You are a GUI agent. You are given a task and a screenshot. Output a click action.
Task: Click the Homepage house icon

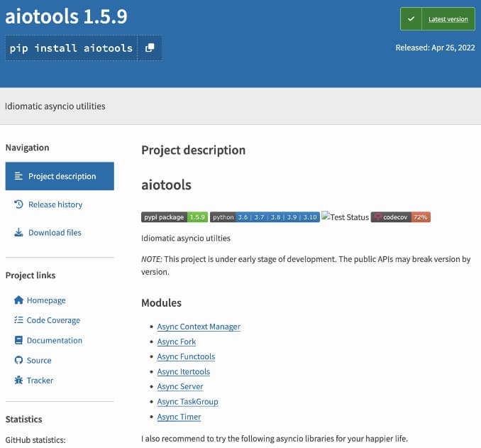(19, 300)
